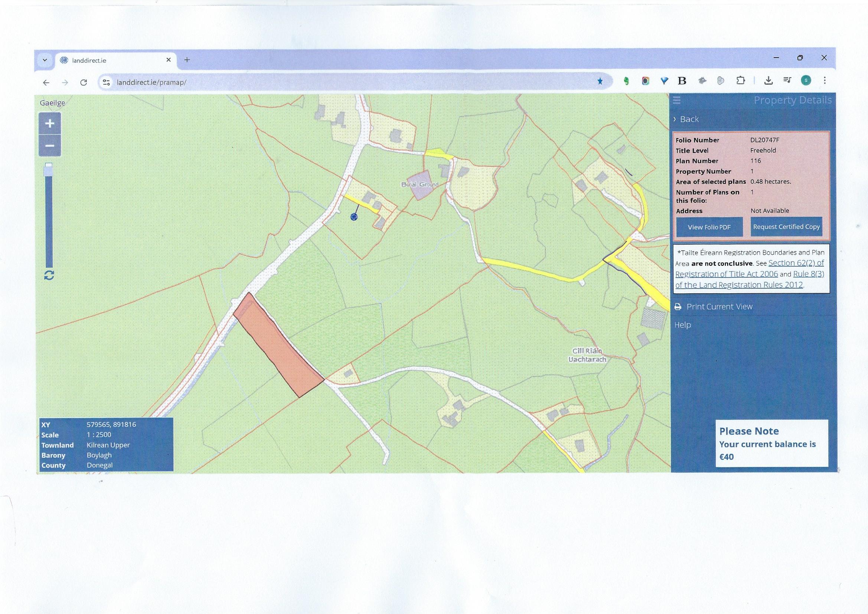Open a new browser tab

point(187,60)
